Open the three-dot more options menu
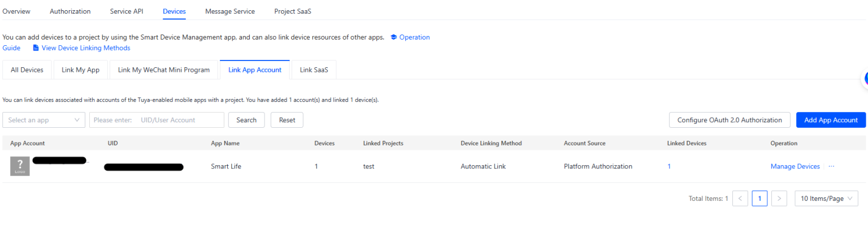The height and width of the screenshot is (233, 868). (x=831, y=166)
